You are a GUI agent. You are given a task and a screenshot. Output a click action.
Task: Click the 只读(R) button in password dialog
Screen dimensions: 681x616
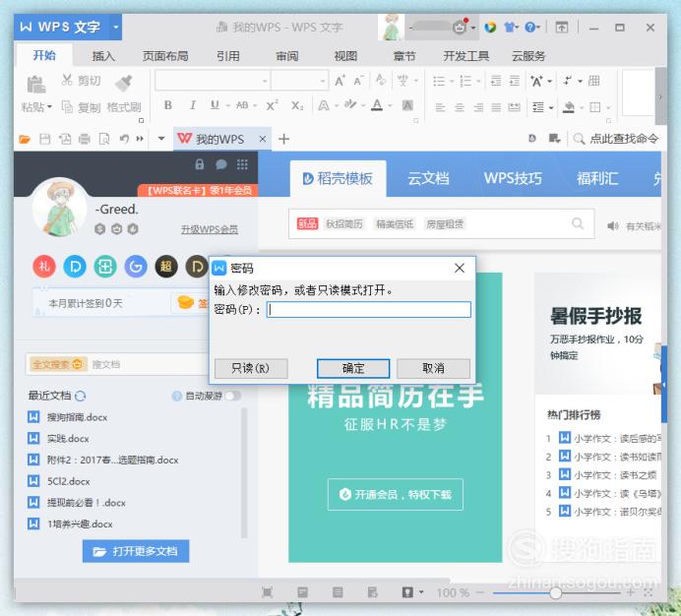click(251, 369)
